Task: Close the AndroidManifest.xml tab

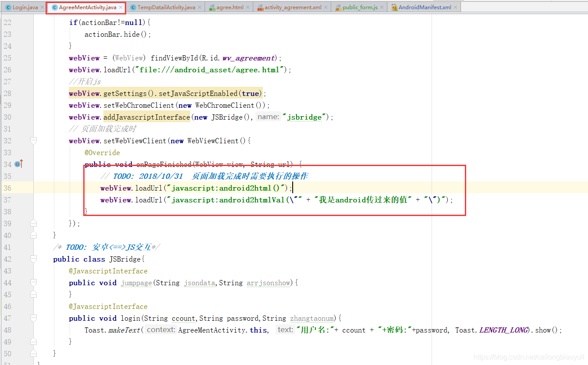Action: [x=456, y=7]
